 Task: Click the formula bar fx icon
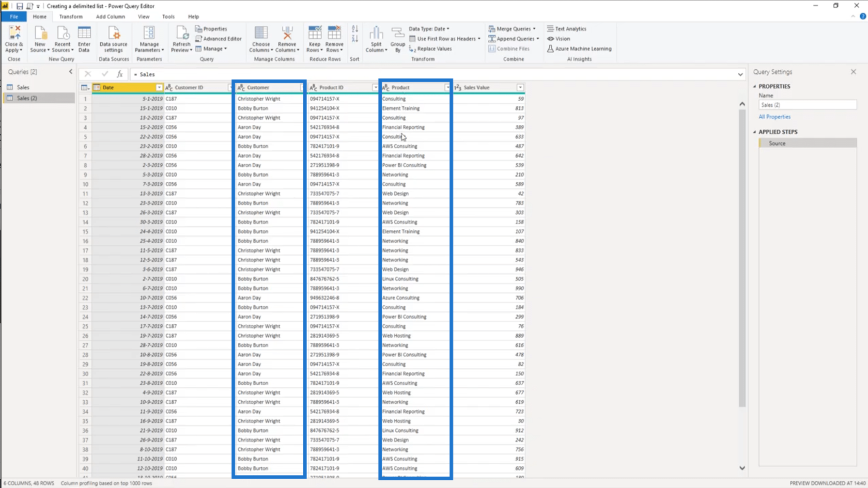120,74
